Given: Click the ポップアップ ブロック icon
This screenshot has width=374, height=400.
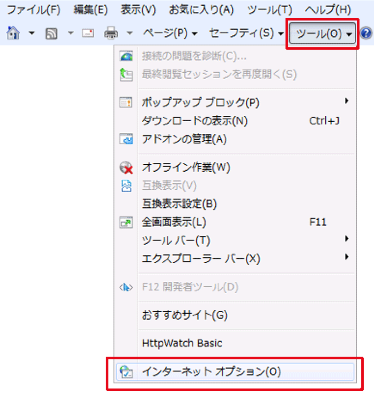Looking at the screenshot, I should pyautogui.click(x=126, y=102).
